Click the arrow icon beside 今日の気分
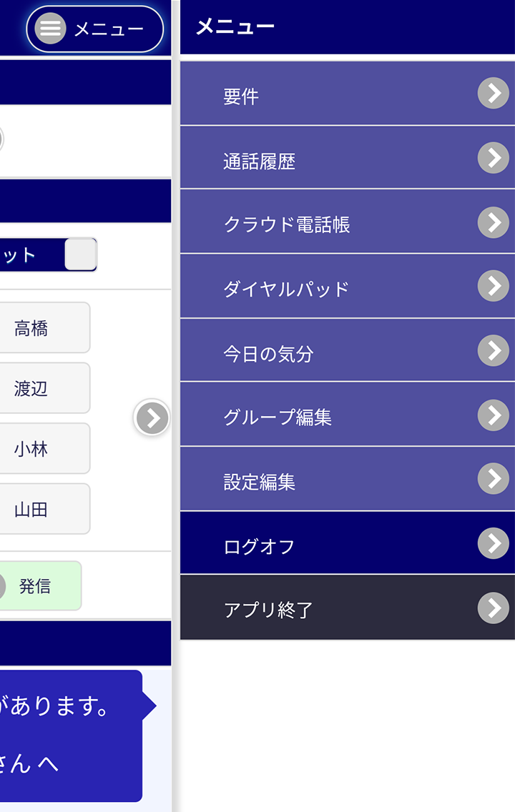Image resolution: width=515 pixels, height=812 pixels. coord(494,350)
